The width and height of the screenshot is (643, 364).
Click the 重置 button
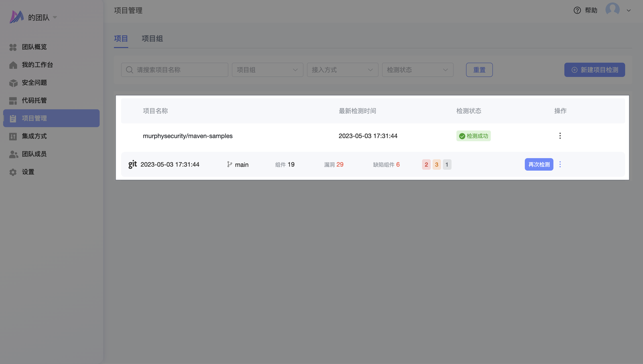coord(479,70)
